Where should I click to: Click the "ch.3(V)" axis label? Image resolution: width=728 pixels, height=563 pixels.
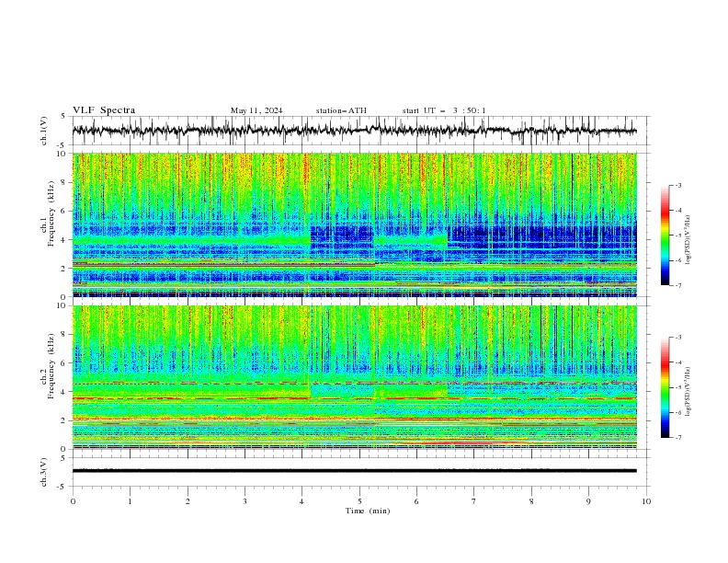click(44, 472)
